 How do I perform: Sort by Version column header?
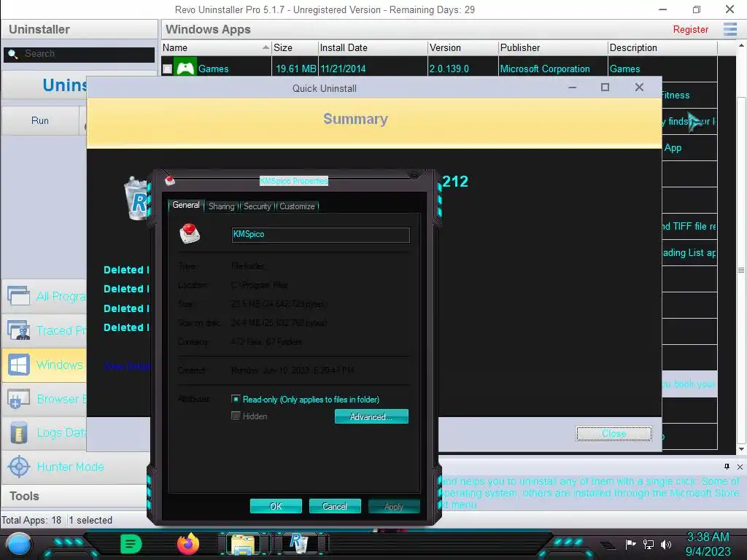pyautogui.click(x=462, y=47)
